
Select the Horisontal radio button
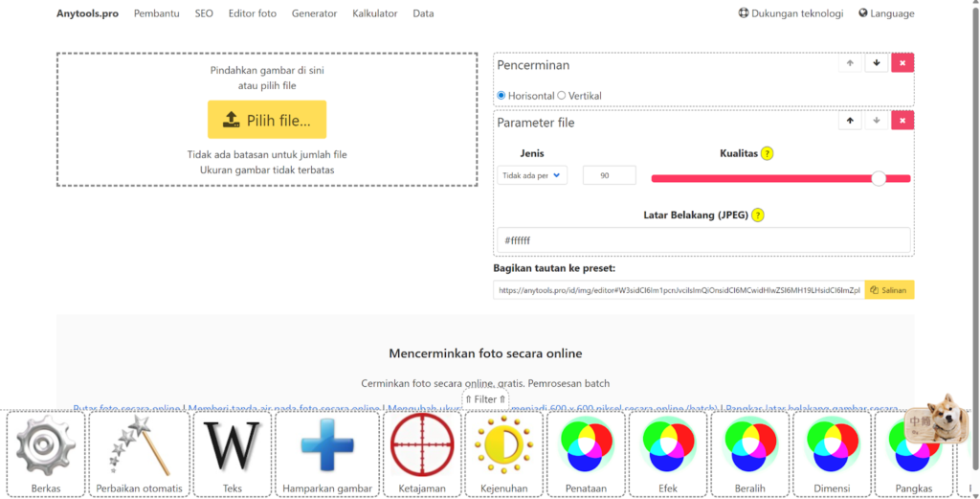point(501,96)
